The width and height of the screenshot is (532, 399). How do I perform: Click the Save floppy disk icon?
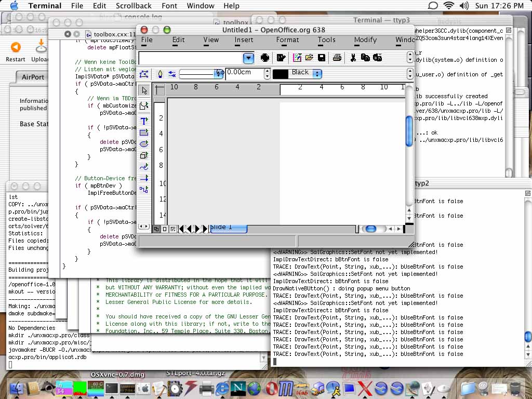321,58
